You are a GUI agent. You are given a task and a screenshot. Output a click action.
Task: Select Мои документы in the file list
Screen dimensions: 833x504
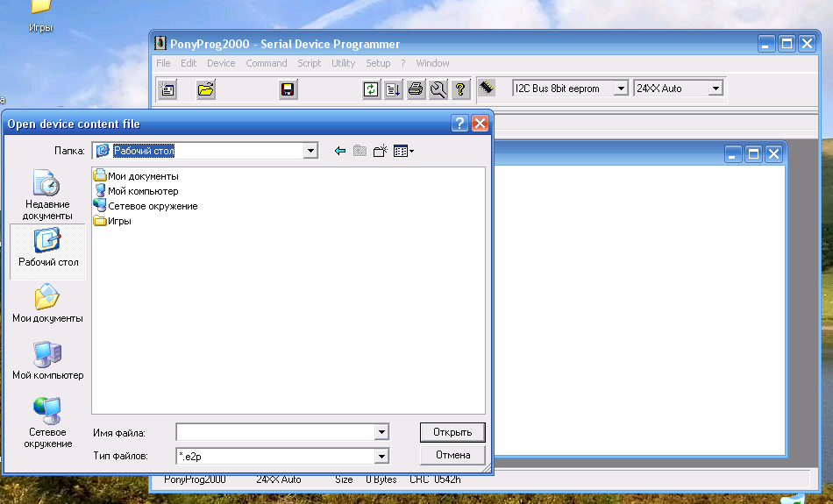point(137,176)
